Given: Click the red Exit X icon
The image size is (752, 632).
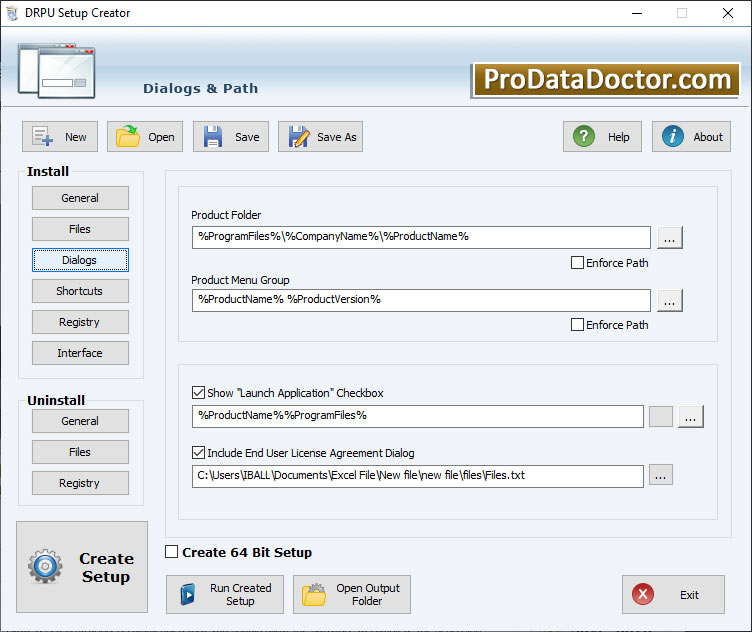Looking at the screenshot, I should click(x=643, y=594).
